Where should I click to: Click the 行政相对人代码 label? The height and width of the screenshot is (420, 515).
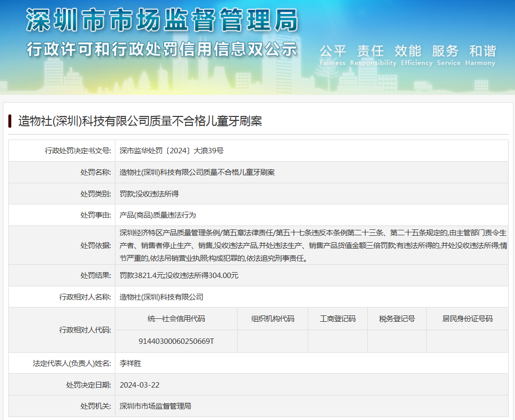point(85,330)
